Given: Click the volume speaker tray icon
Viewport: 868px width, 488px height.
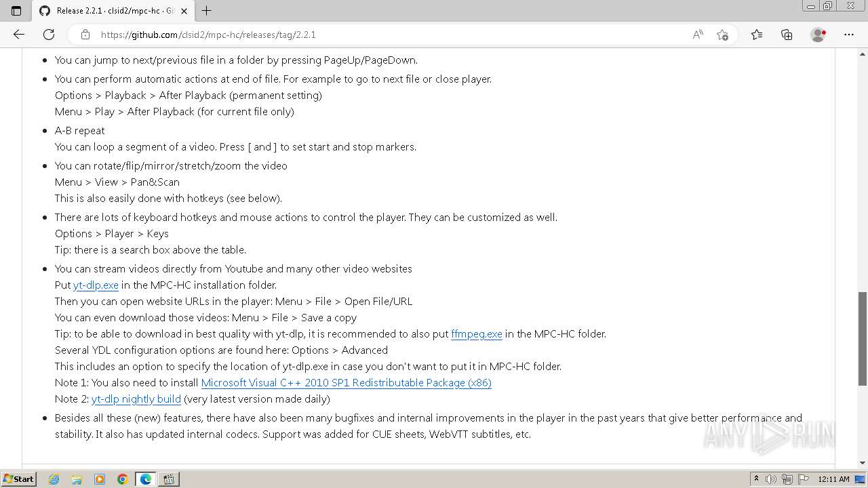Looking at the screenshot, I should [771, 479].
